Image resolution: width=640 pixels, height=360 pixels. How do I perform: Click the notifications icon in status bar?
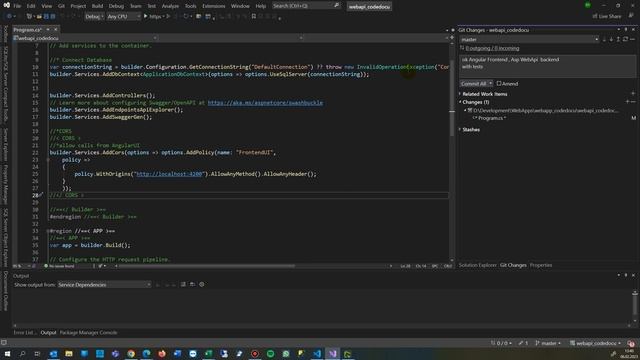point(631,343)
